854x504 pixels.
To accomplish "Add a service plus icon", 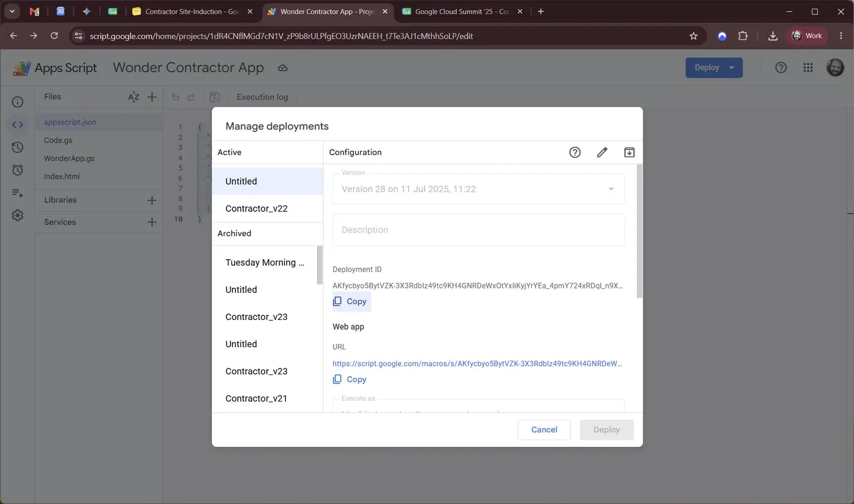I will coord(152,222).
